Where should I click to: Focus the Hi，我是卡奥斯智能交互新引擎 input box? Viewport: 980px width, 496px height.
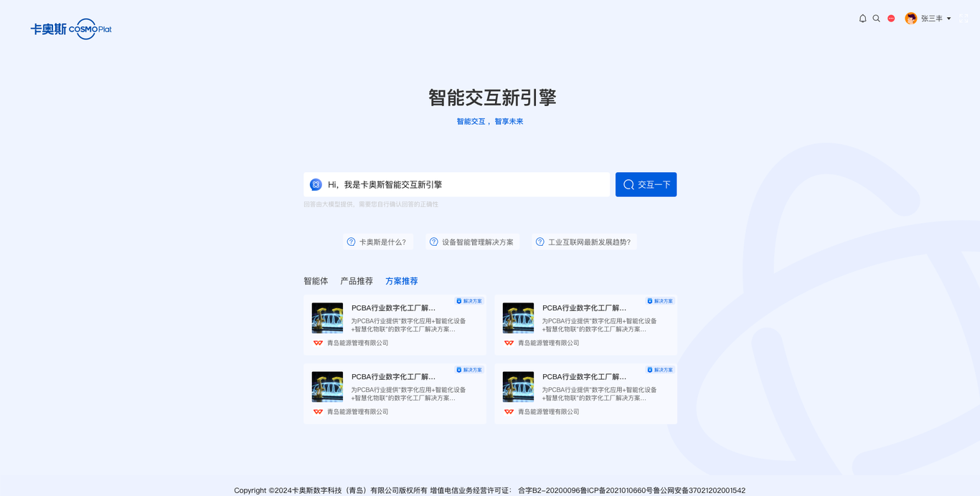point(456,185)
